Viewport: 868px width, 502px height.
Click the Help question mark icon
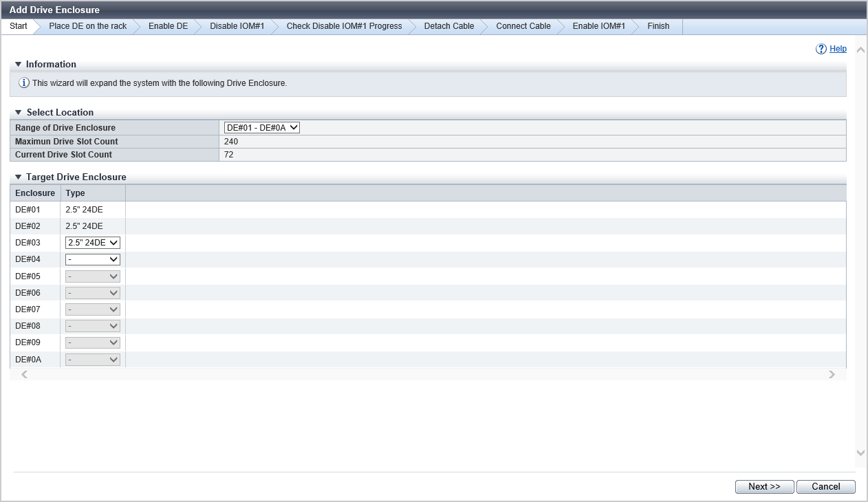[x=821, y=49]
